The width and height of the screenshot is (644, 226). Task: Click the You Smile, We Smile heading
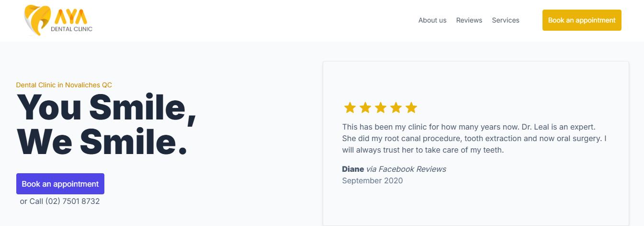click(106, 124)
